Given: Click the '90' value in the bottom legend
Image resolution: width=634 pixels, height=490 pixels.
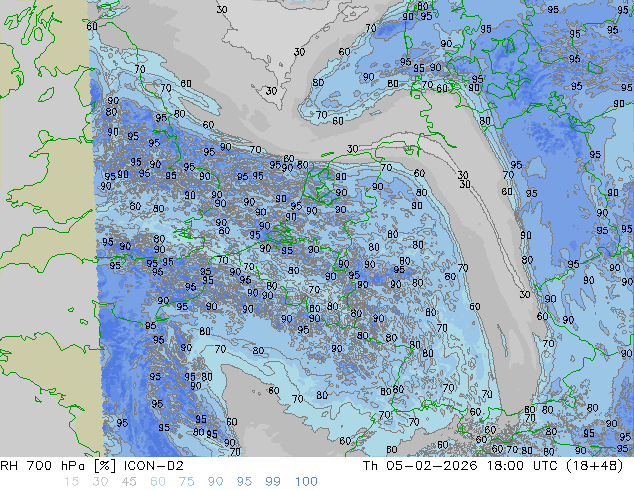Looking at the screenshot, I should (x=215, y=482).
